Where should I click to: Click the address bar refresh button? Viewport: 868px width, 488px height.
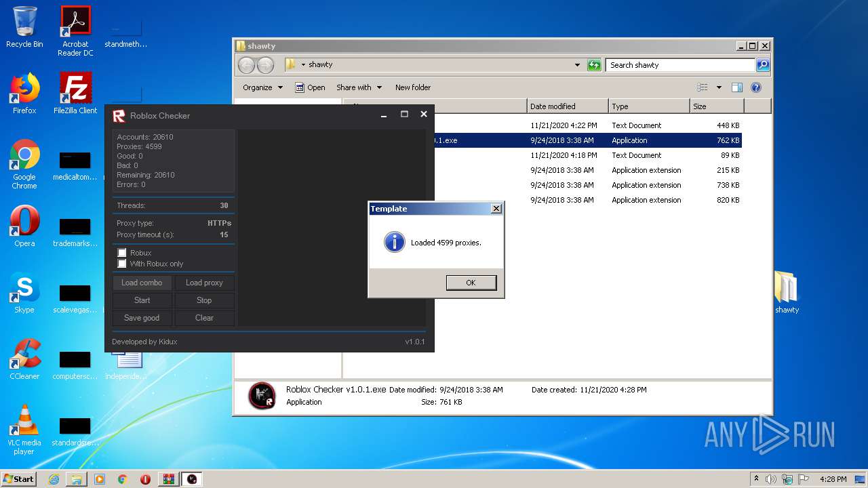[x=594, y=65]
